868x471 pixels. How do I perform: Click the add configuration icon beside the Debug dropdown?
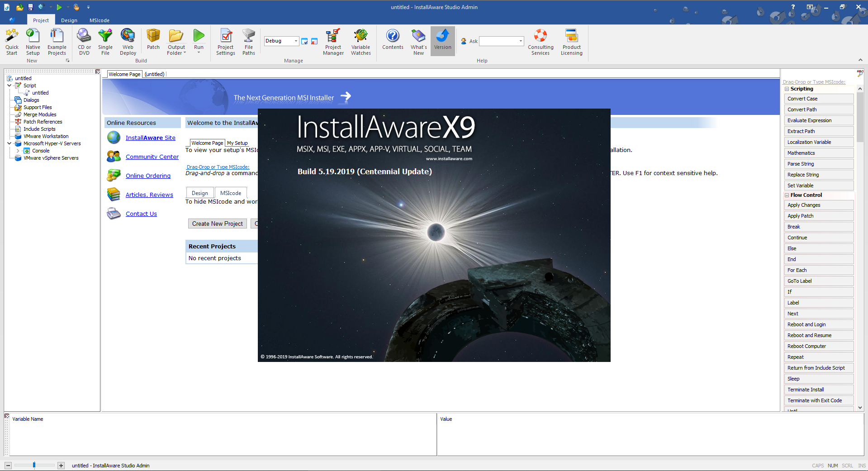304,41
